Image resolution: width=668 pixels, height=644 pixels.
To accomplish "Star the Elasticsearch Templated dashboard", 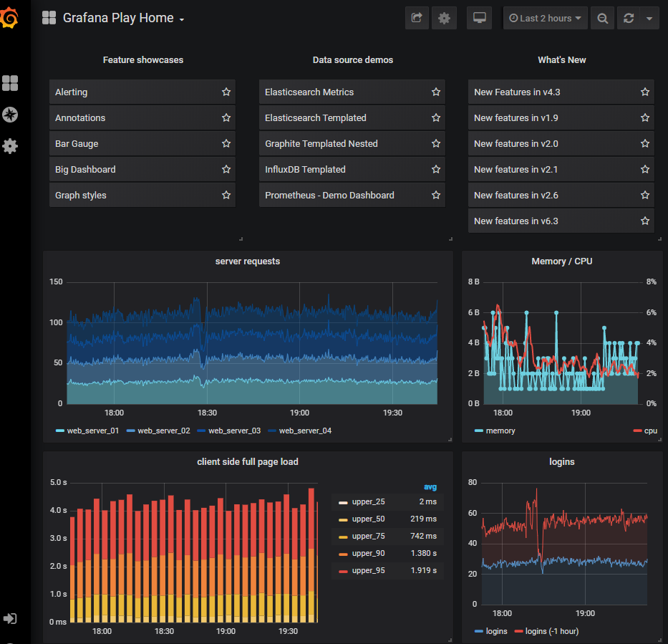I will pos(436,117).
